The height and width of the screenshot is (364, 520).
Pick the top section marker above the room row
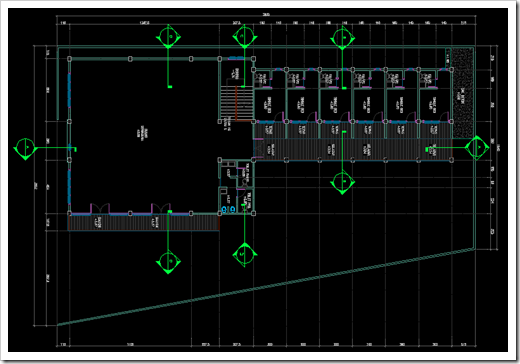[342, 39]
